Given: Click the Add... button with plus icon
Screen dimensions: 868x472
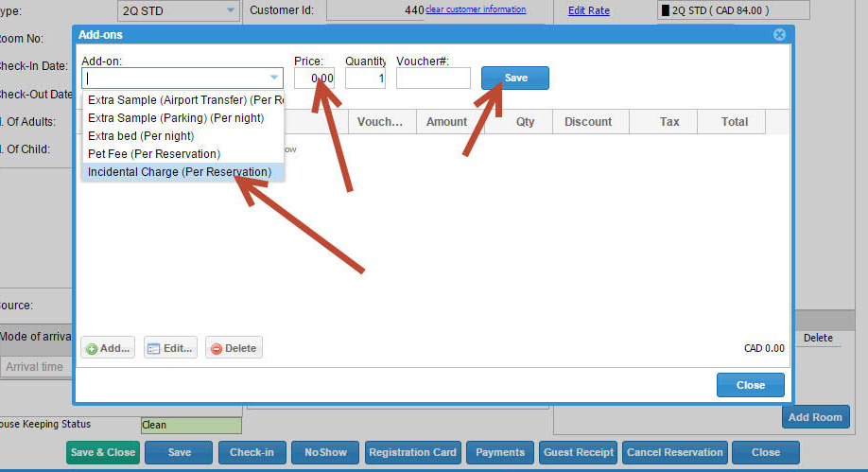Looking at the screenshot, I should 108,348.
